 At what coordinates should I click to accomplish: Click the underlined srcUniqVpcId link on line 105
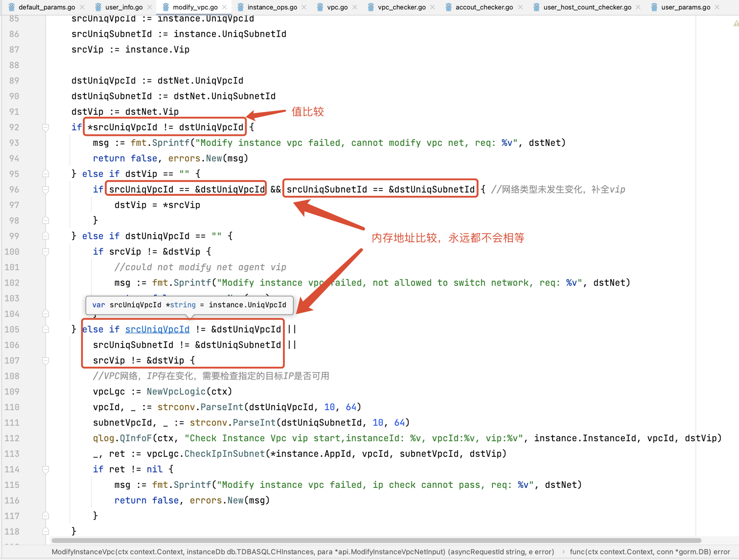[157, 330]
